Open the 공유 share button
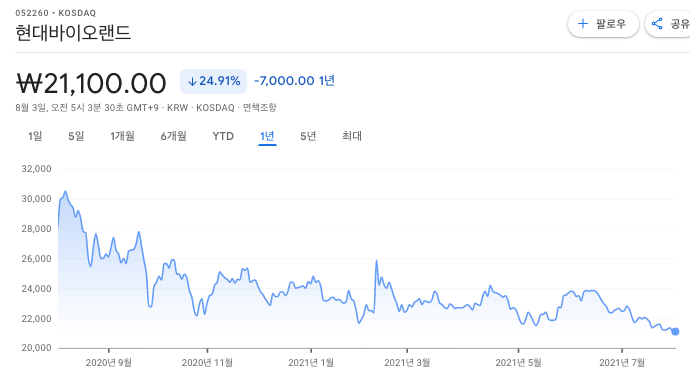This screenshot has width=690, height=373. [668, 24]
